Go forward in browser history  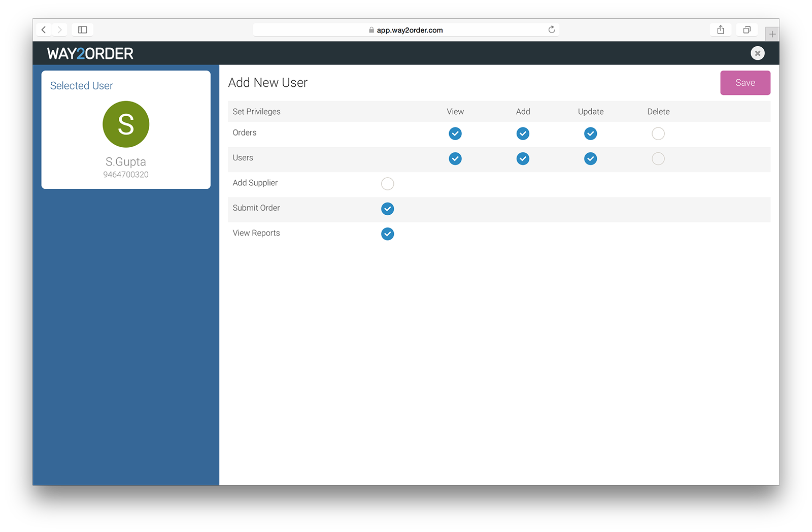59,30
